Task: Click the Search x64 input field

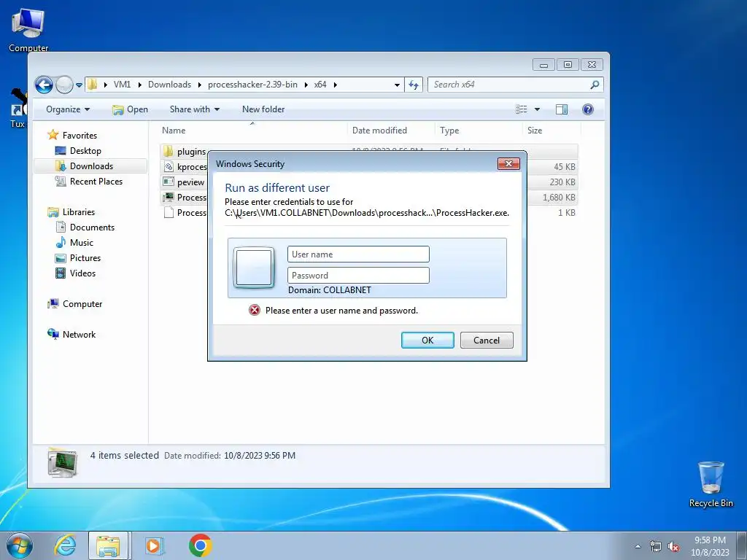Action: tap(508, 85)
